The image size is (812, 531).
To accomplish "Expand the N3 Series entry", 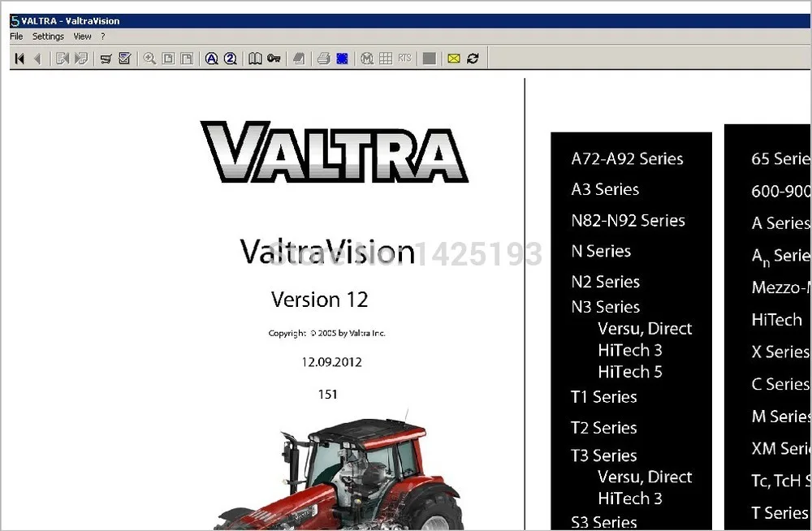I will click(x=605, y=306).
